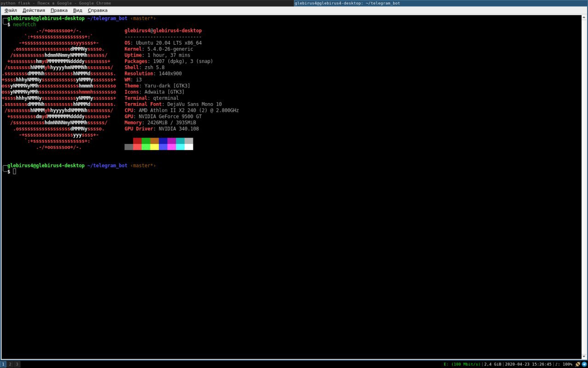This screenshot has height=368, width=588.
Task: Click the Telegram tray icon
Action: (x=584, y=364)
